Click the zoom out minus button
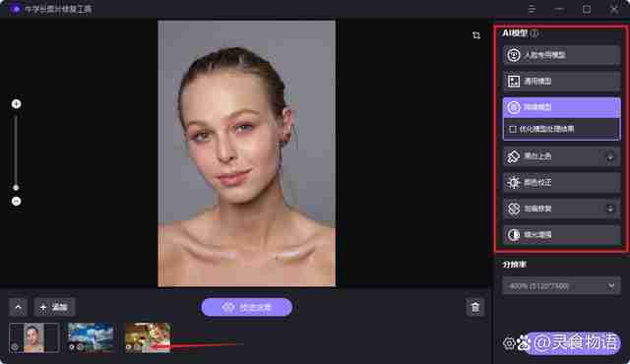 (x=16, y=201)
